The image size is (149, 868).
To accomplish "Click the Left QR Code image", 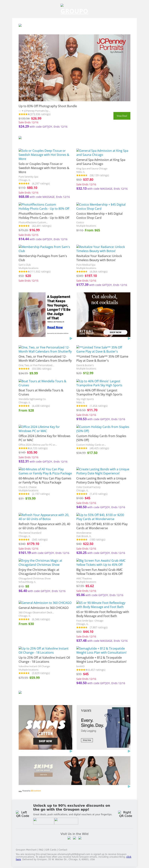I will coord(22,814).
